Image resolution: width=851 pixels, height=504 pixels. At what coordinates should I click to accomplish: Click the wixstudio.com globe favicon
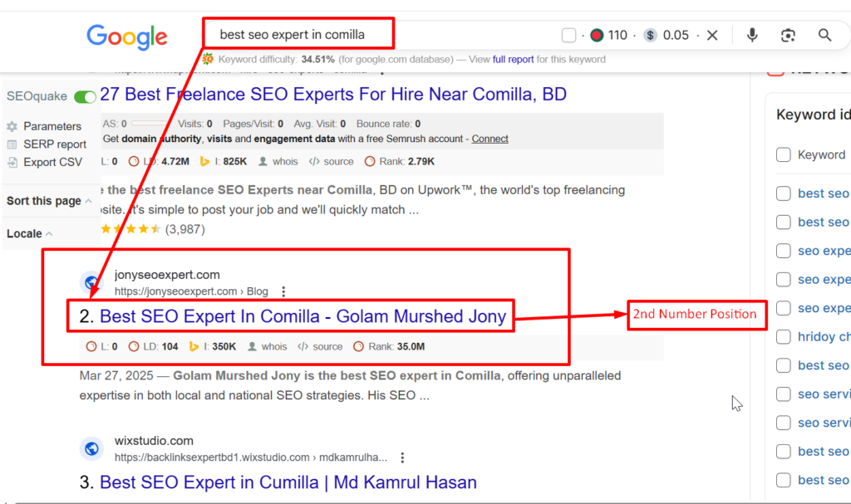(x=91, y=448)
